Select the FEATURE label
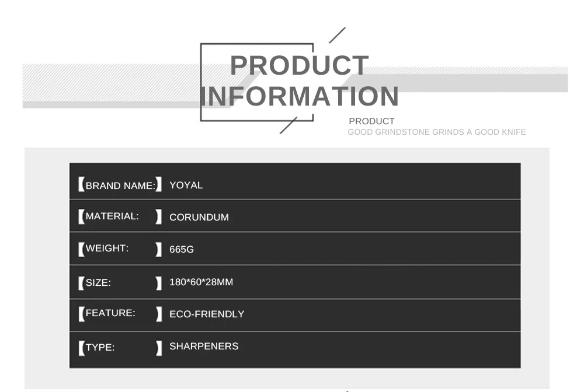The width and height of the screenshot is (584, 392). [110, 313]
